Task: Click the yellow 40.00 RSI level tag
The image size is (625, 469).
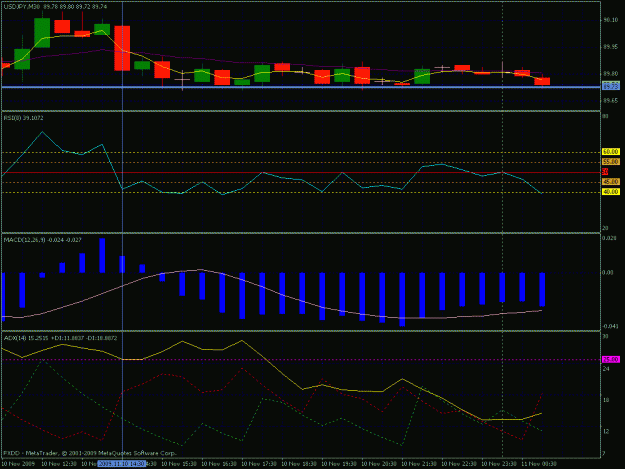Action: (611, 192)
